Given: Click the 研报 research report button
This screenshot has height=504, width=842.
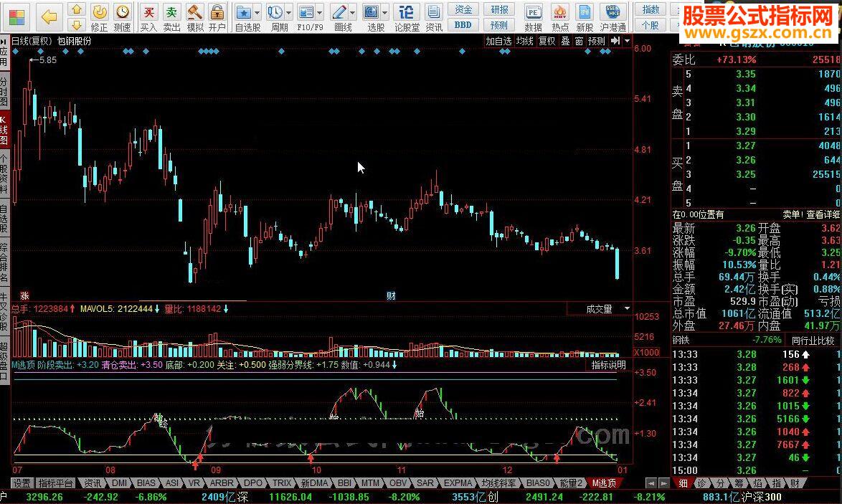Looking at the screenshot, I should pos(499,9).
